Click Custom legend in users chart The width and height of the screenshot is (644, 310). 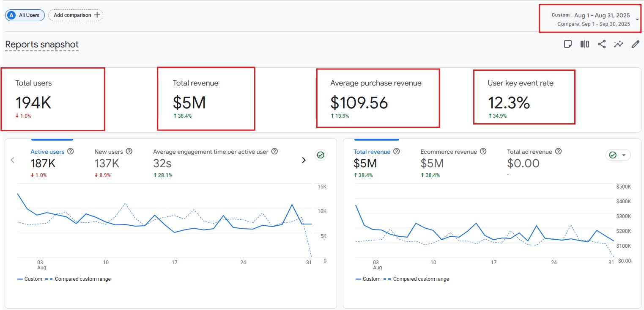tap(30, 279)
